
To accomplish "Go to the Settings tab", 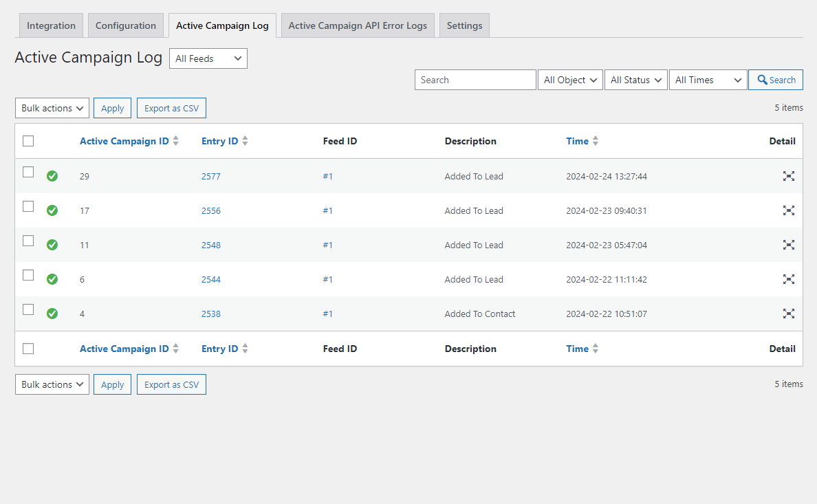I will tap(464, 25).
